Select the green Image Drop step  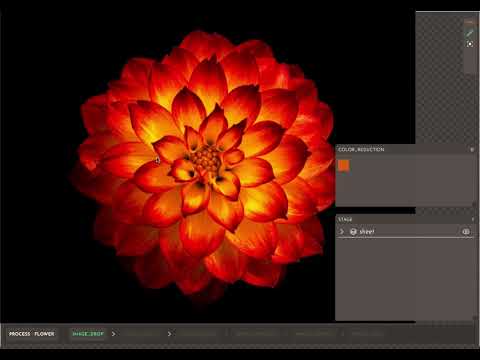pyautogui.click(x=88, y=334)
